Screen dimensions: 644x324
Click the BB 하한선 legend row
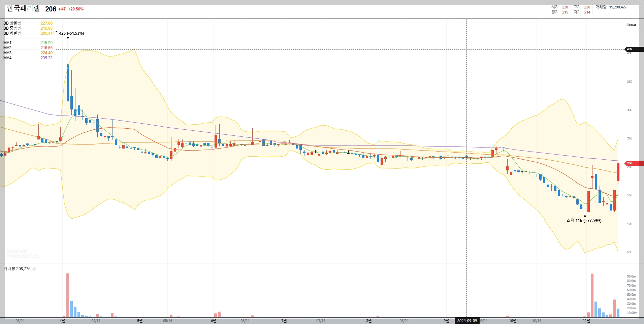tap(28, 33)
